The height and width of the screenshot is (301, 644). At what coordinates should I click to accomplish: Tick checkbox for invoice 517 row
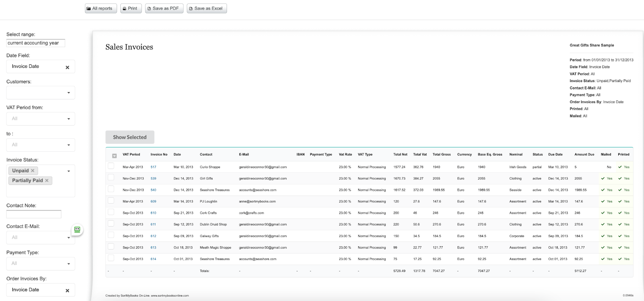(x=111, y=166)
